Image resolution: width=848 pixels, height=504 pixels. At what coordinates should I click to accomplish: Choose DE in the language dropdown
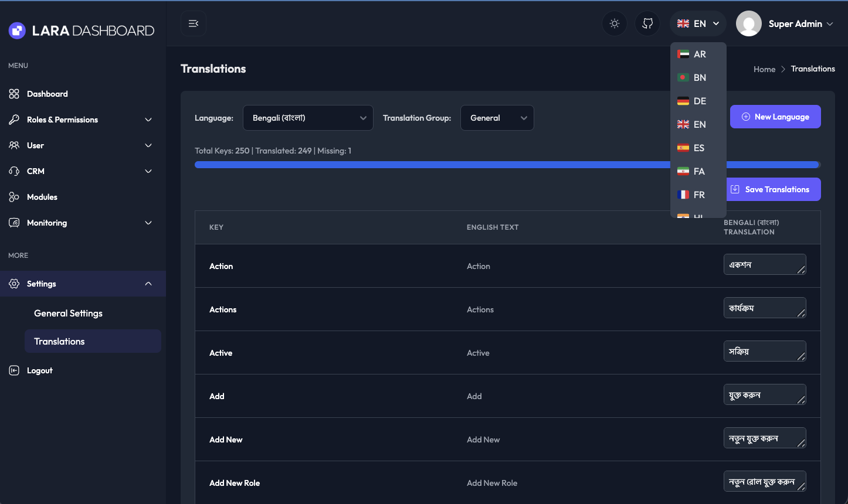(698, 101)
